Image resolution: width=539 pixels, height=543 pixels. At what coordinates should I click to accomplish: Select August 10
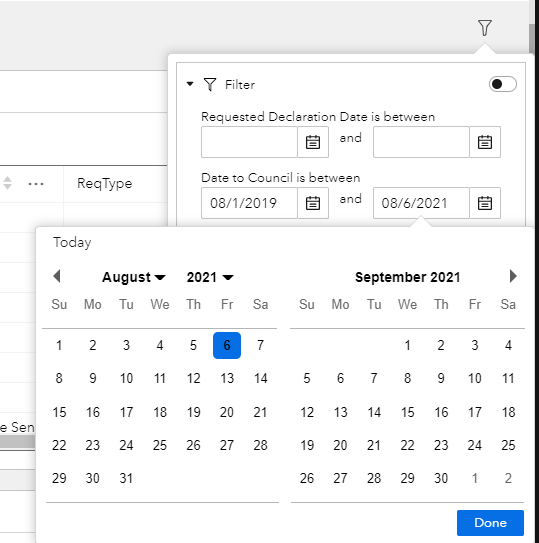tap(126, 378)
